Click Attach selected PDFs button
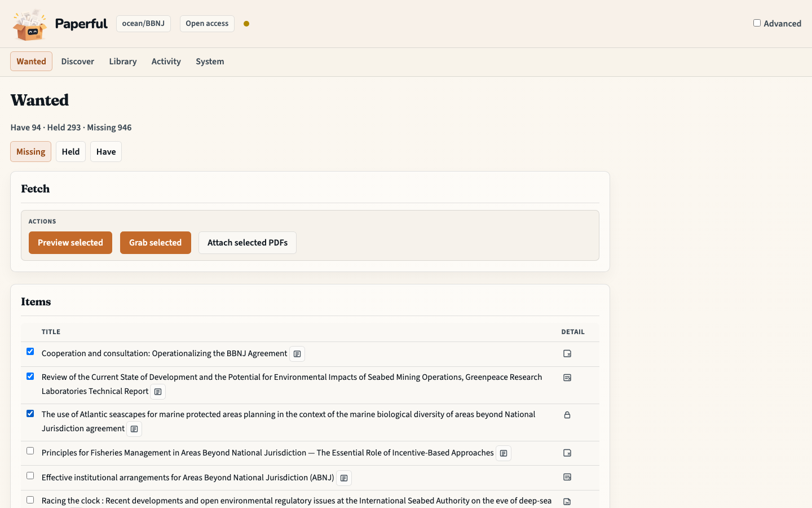Image resolution: width=812 pixels, height=508 pixels. (x=248, y=243)
